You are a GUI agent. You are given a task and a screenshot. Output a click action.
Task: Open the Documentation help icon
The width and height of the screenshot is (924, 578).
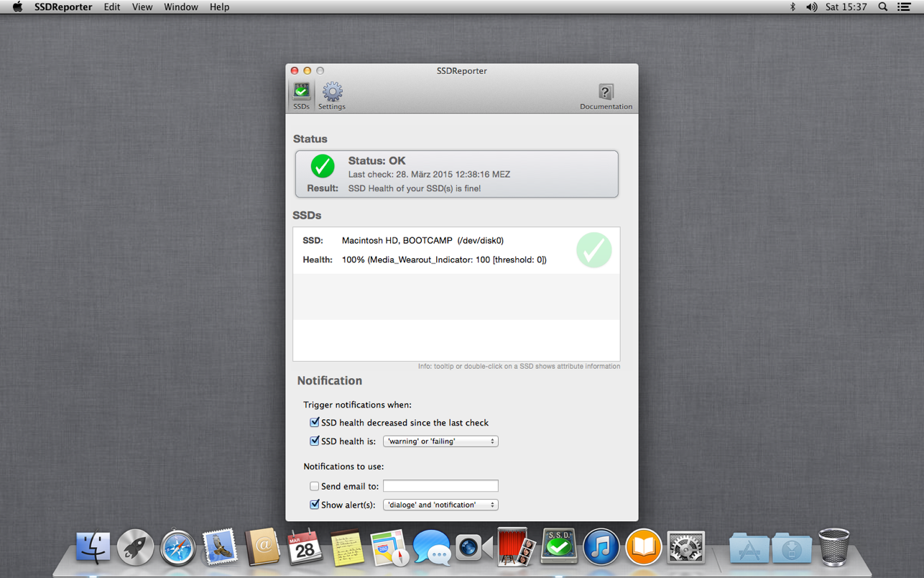pos(606,96)
